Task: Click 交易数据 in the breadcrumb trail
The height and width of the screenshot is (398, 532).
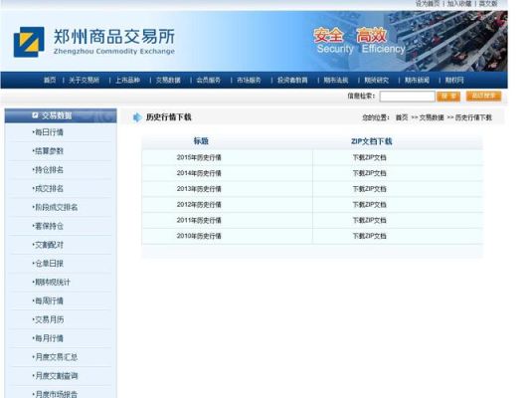Action: [x=432, y=117]
